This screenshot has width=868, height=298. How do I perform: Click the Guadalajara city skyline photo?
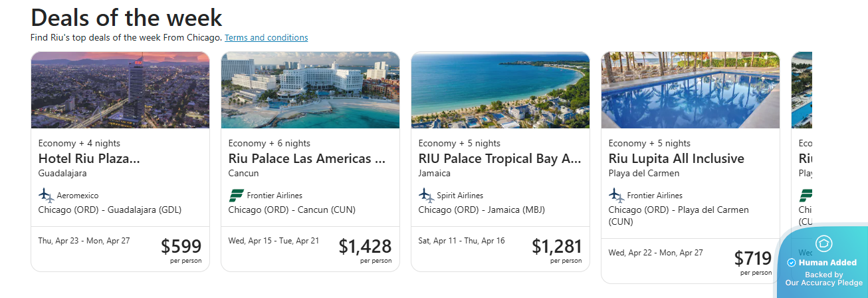[x=120, y=90]
